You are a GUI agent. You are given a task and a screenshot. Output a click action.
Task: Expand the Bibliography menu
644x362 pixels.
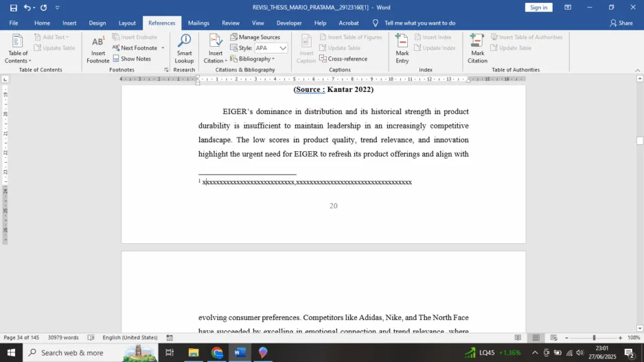pyautogui.click(x=253, y=59)
